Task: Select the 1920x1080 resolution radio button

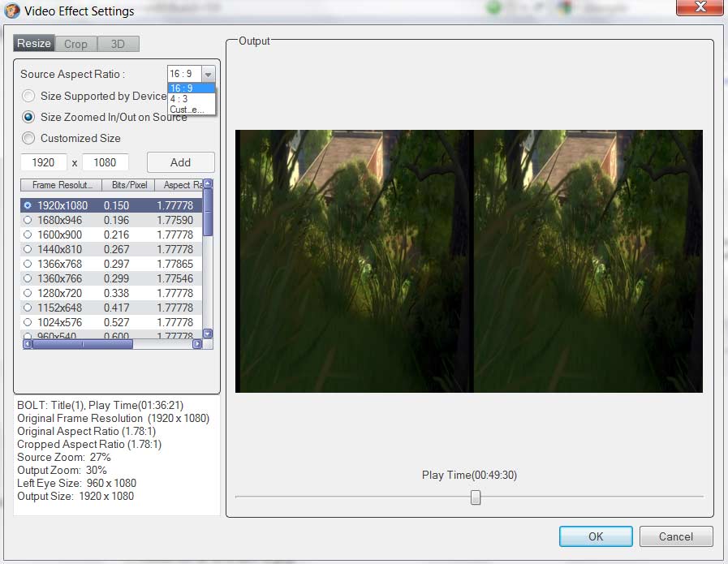Action: pyautogui.click(x=28, y=205)
